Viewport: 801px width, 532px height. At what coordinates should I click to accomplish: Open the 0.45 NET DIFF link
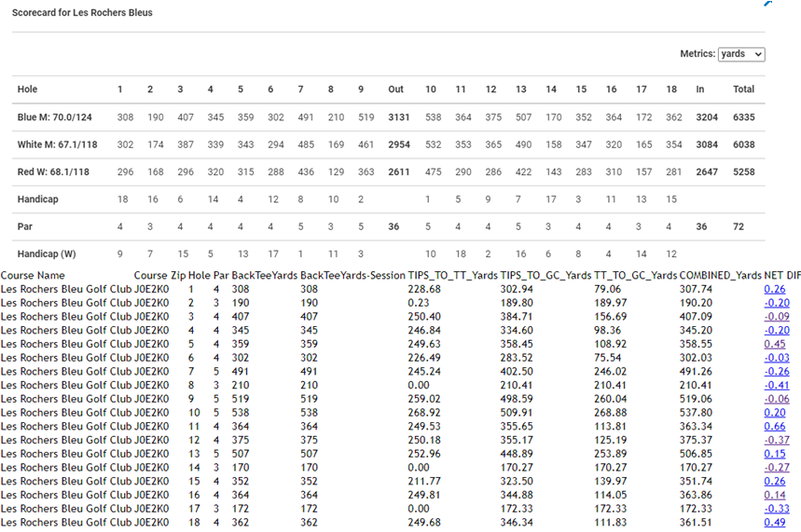[775, 344]
